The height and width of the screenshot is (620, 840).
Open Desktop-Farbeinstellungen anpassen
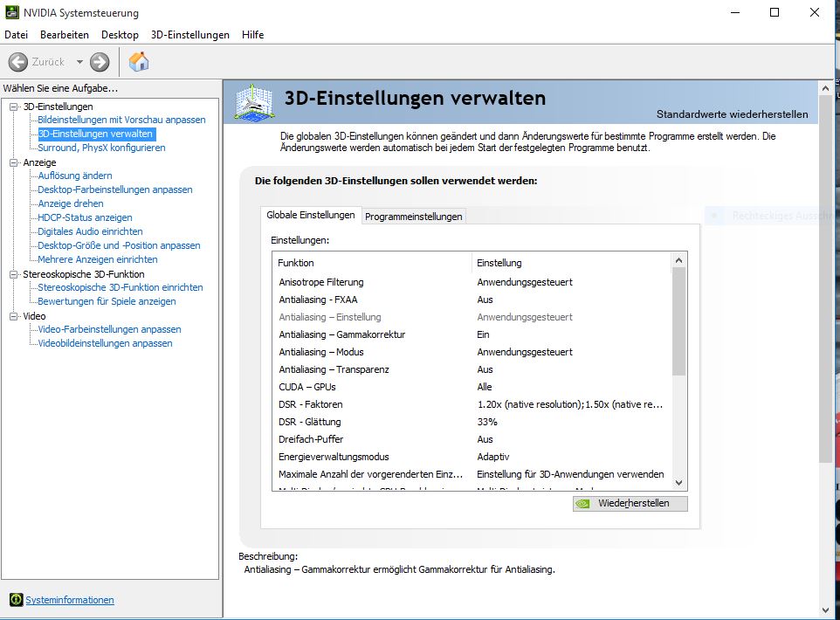115,189
